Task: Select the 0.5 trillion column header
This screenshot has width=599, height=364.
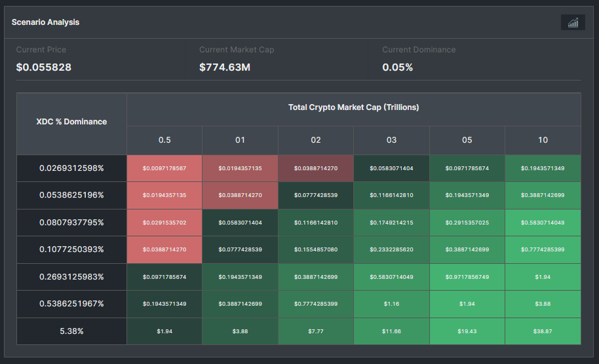Action: tap(164, 140)
